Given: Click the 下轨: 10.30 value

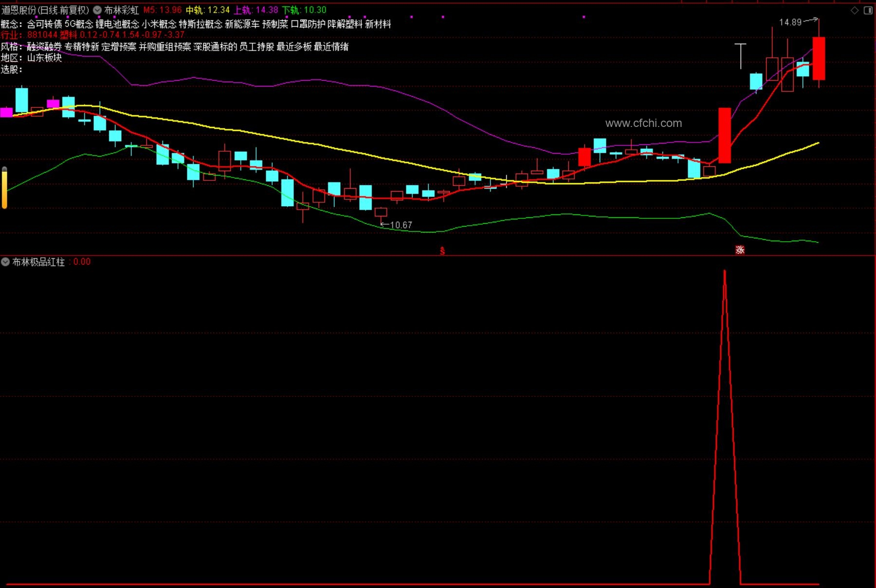Looking at the screenshot, I should pyautogui.click(x=304, y=10).
